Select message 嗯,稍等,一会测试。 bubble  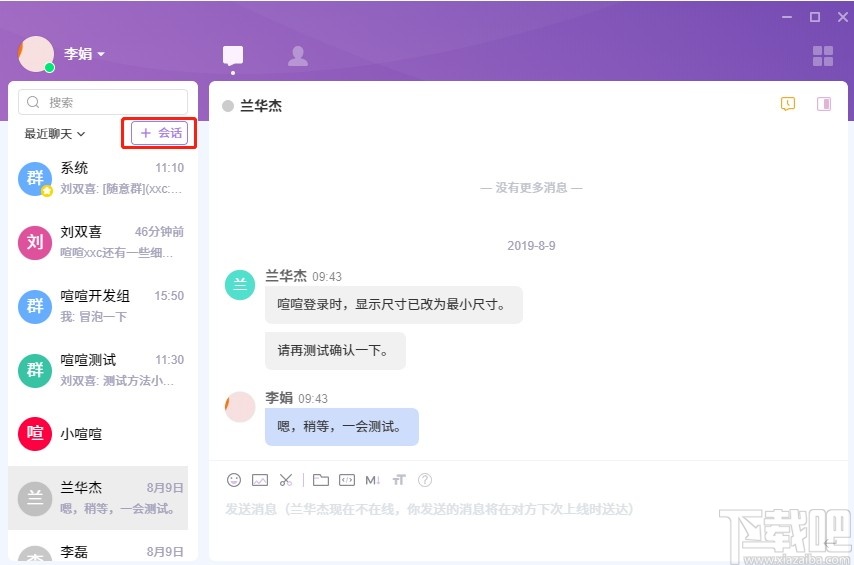click(341, 427)
